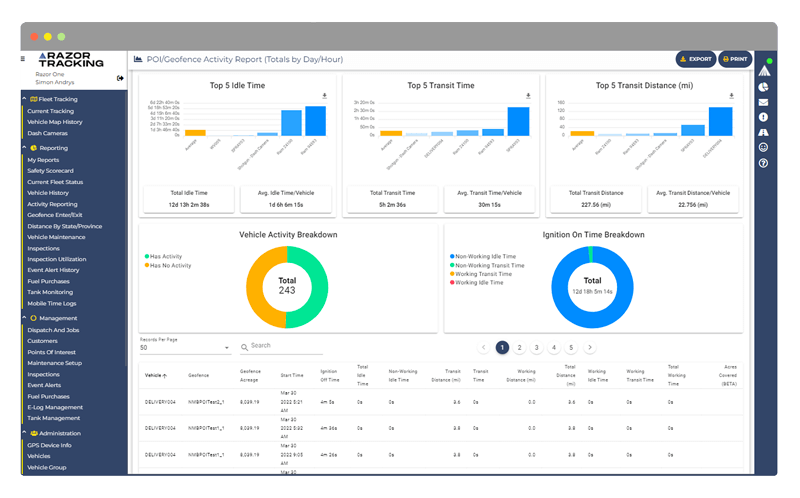Click the smiley feedback icon in right sidebar
This screenshot has width=800, height=498.
pos(763,147)
